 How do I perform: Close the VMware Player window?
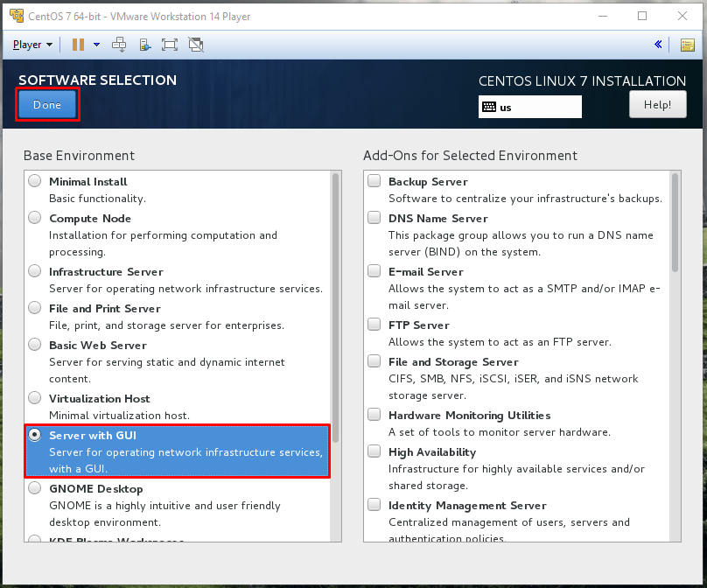pyautogui.click(x=682, y=17)
